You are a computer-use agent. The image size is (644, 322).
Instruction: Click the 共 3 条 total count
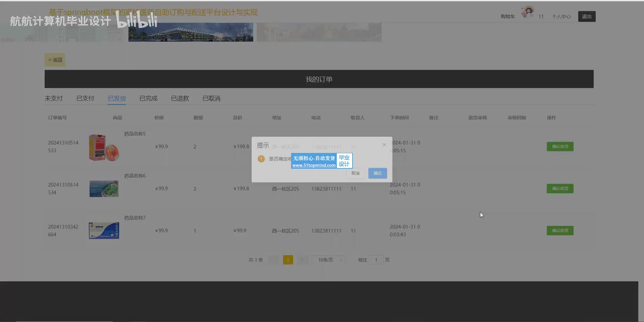tap(256, 260)
